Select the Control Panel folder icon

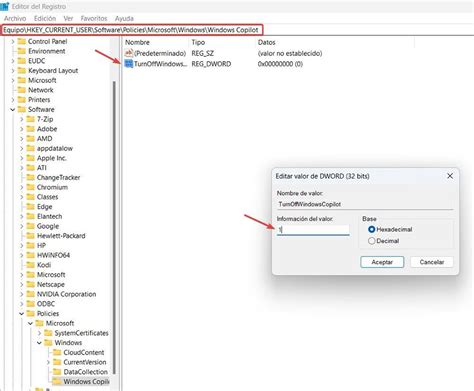(x=22, y=41)
